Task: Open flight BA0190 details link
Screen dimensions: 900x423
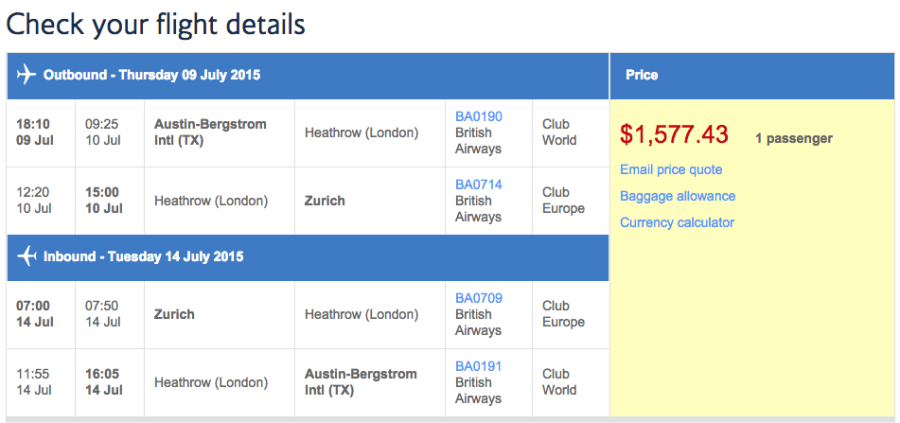Action: pyautogui.click(x=479, y=116)
